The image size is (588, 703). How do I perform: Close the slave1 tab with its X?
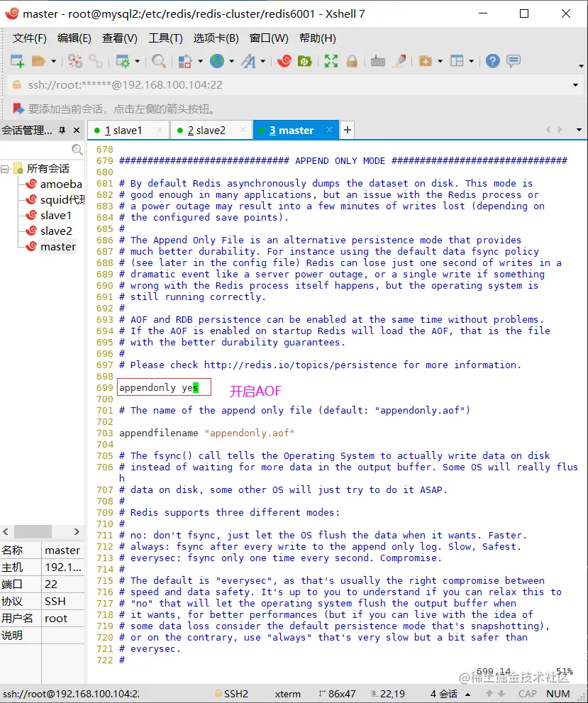(160, 130)
